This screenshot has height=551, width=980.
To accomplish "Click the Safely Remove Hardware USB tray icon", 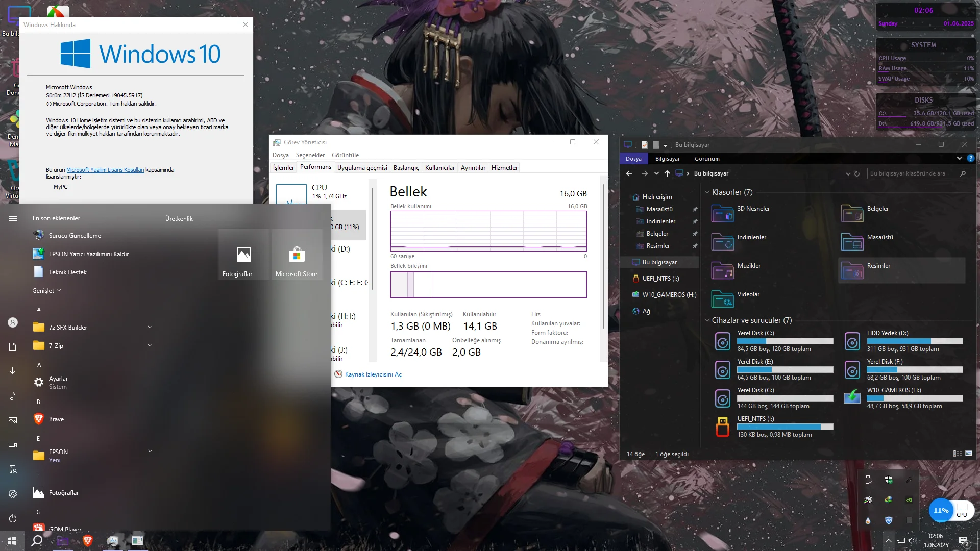I will 868,480.
